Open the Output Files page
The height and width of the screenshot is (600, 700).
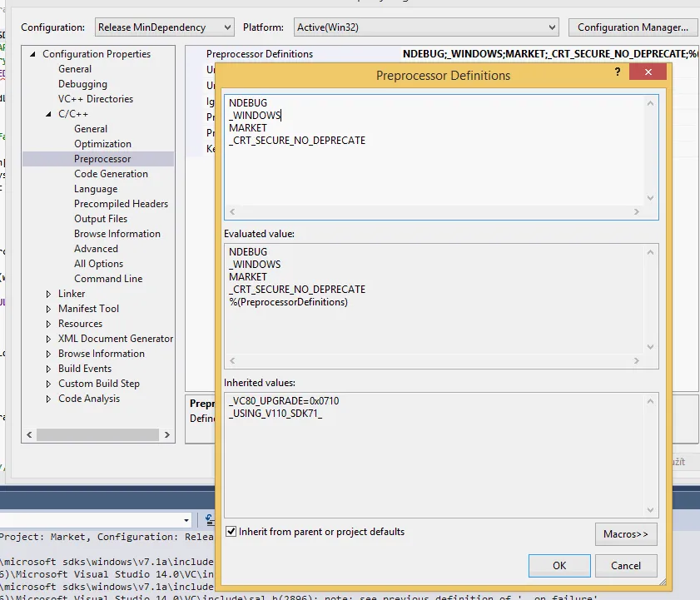point(101,219)
